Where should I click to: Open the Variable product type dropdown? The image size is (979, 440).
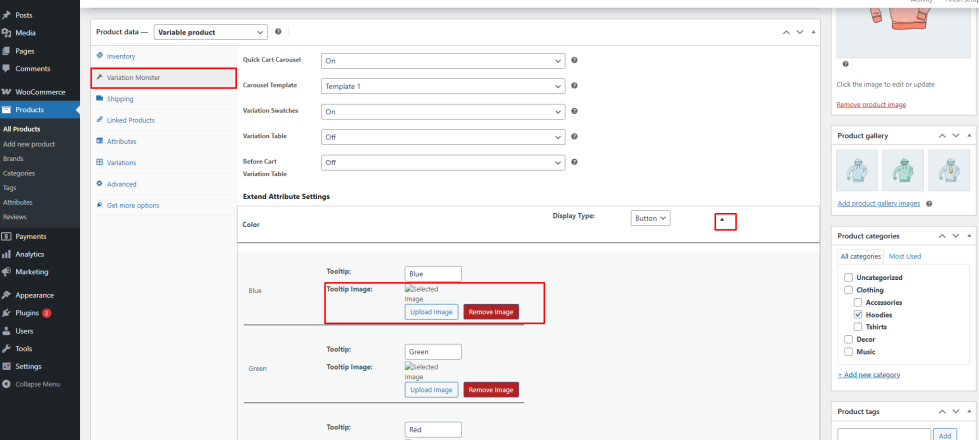click(x=211, y=32)
